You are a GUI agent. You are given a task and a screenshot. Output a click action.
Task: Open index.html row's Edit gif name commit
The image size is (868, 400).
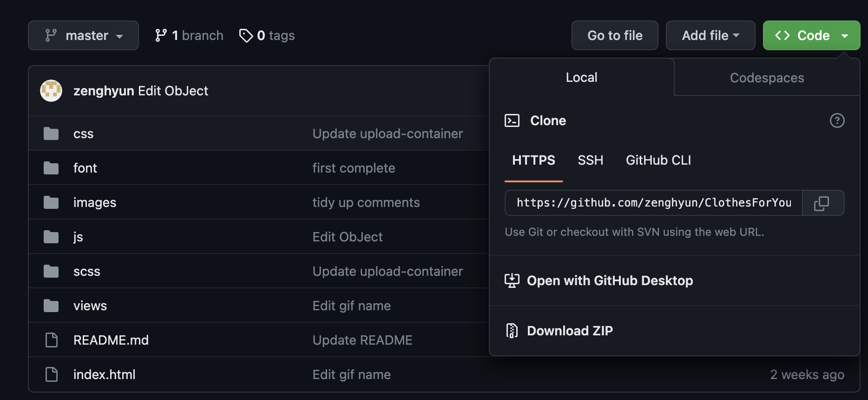pyautogui.click(x=352, y=374)
